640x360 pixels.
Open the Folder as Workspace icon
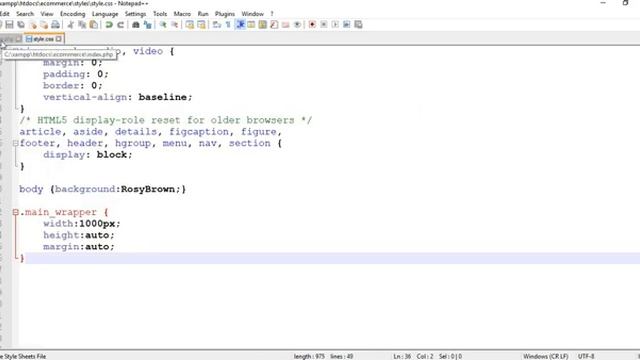(285, 25)
